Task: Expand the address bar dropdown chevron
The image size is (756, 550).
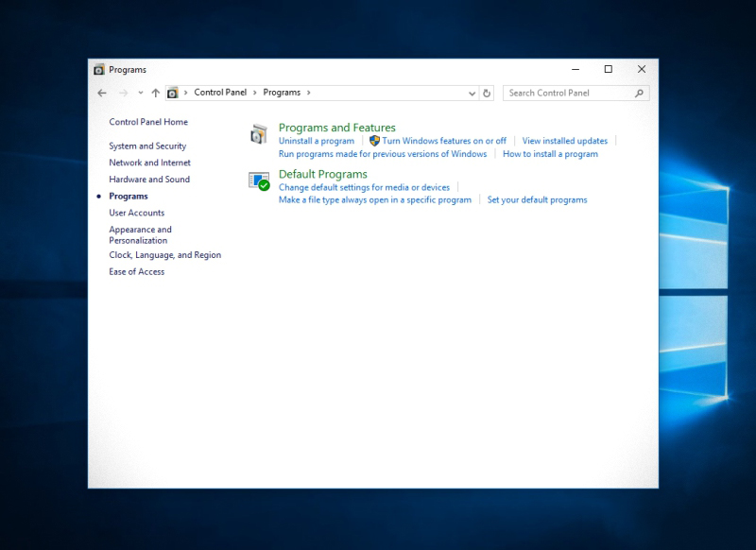Action: (x=471, y=93)
